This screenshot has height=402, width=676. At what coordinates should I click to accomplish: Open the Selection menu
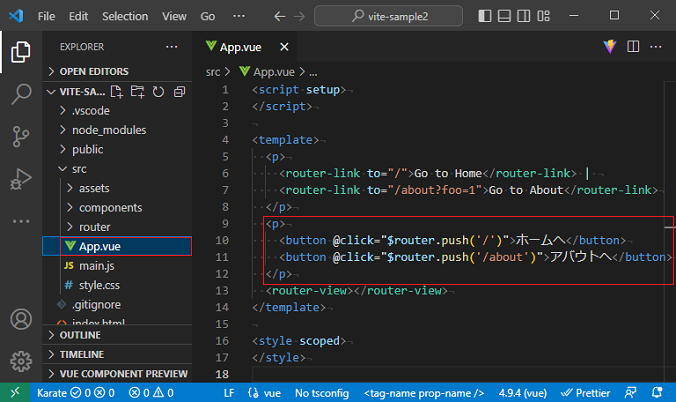click(125, 16)
